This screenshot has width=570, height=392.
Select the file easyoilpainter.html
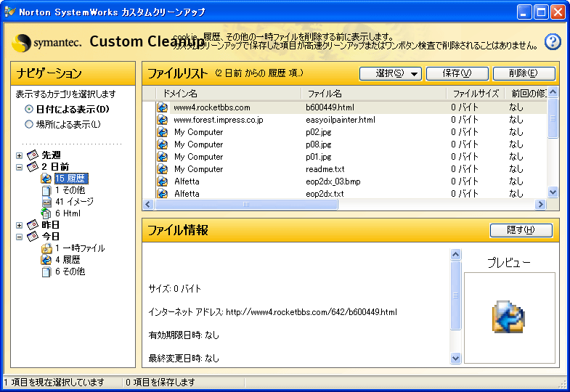pos(341,120)
